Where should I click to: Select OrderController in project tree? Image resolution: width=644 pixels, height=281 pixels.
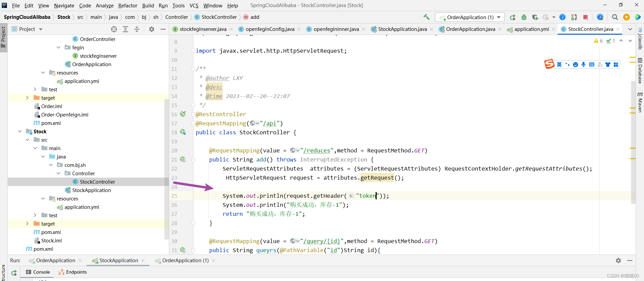pyautogui.click(x=98, y=39)
